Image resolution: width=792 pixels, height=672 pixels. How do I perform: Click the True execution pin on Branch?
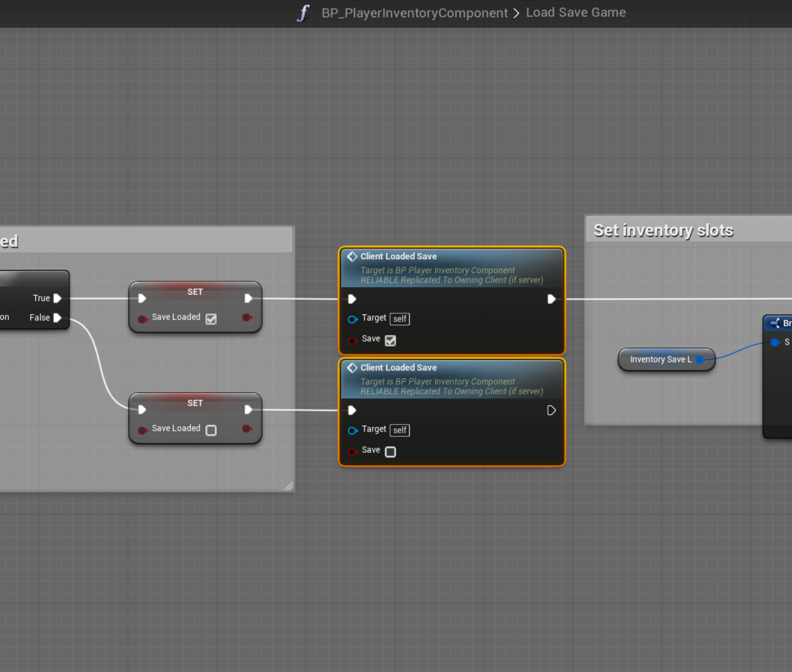tap(57, 298)
